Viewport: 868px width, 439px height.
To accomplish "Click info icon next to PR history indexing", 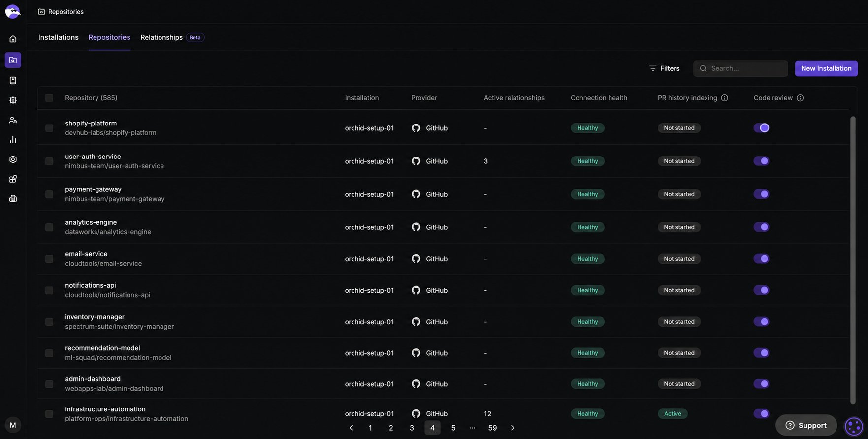I will (x=724, y=98).
